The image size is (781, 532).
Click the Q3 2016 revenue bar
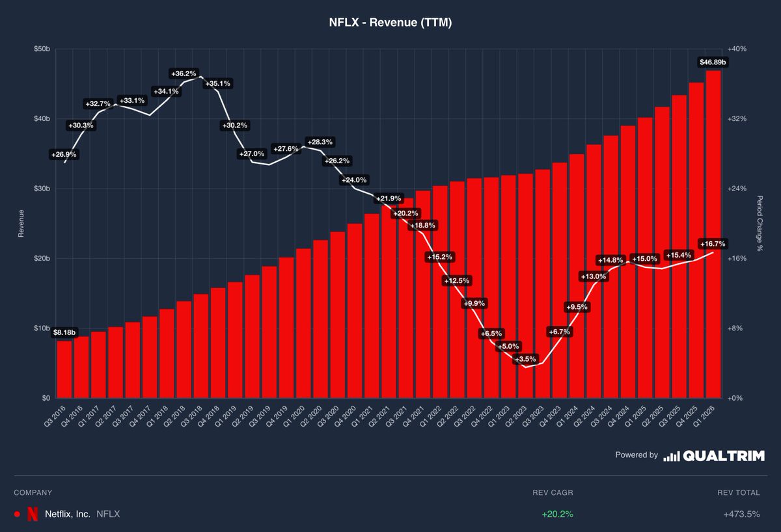pos(64,369)
